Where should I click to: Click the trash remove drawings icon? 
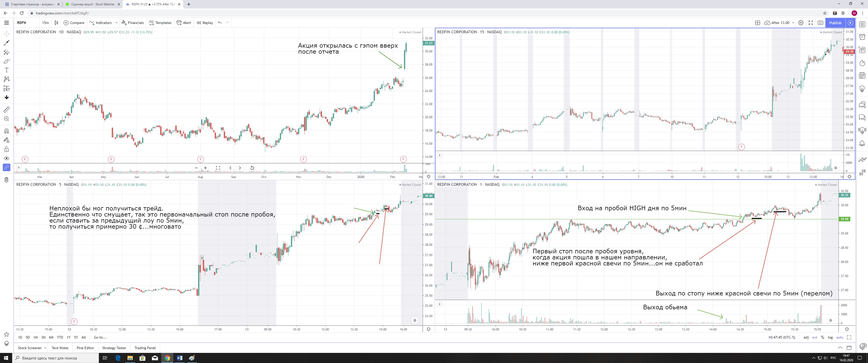coord(6,180)
